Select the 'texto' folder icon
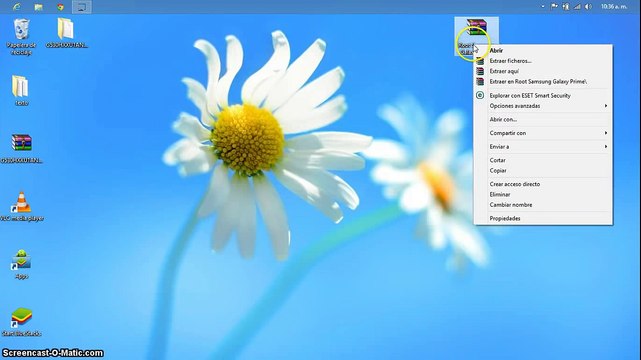This screenshot has width=641, height=360. 21,90
